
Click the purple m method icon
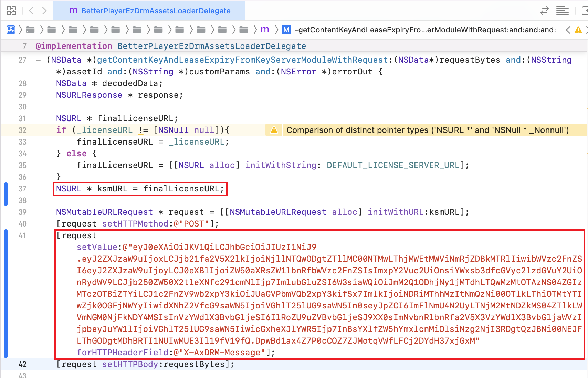[x=265, y=30]
